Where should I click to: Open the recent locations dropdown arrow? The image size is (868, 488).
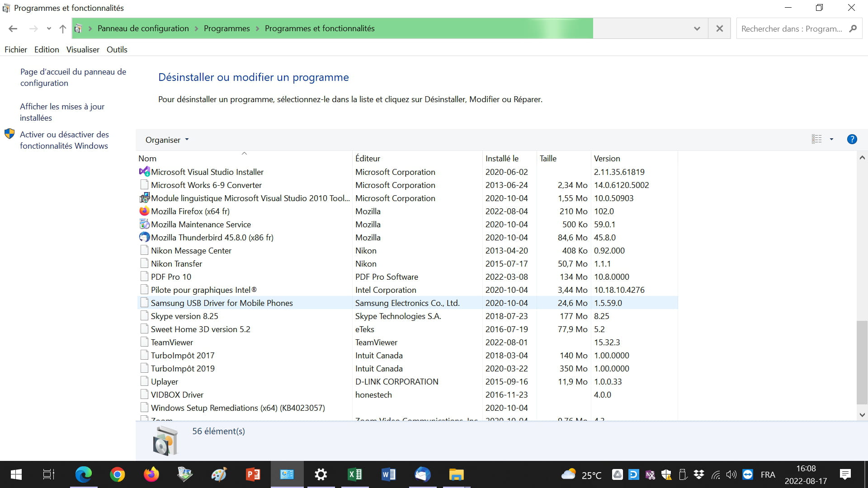49,28
